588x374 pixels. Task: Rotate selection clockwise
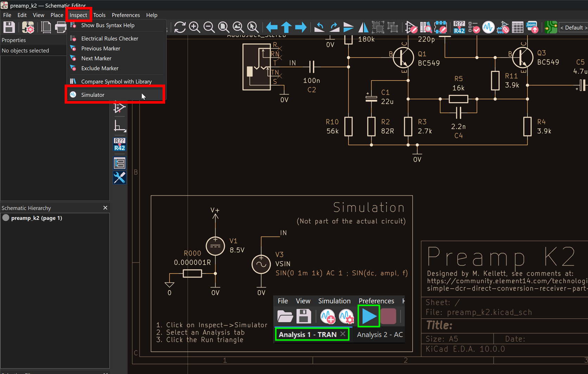[x=334, y=27]
